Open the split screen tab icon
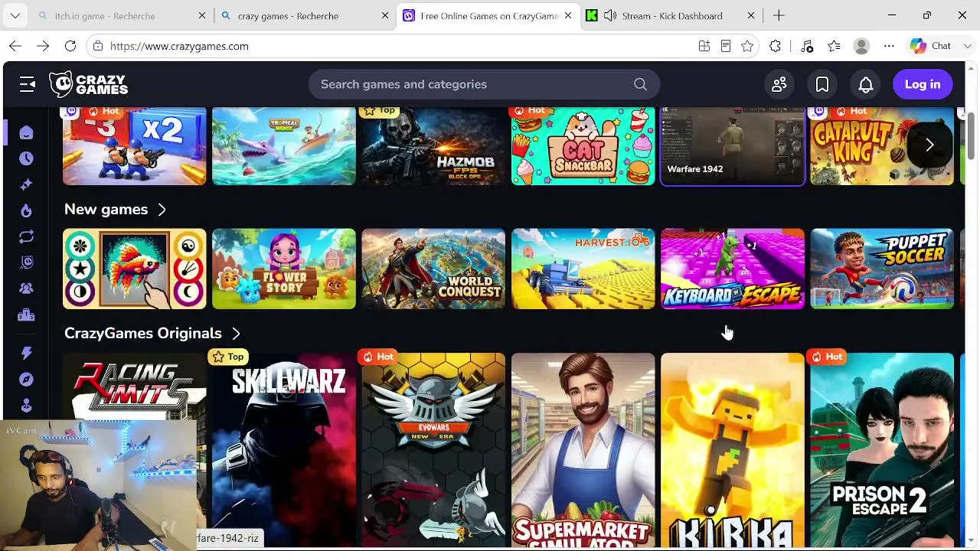 click(x=704, y=46)
